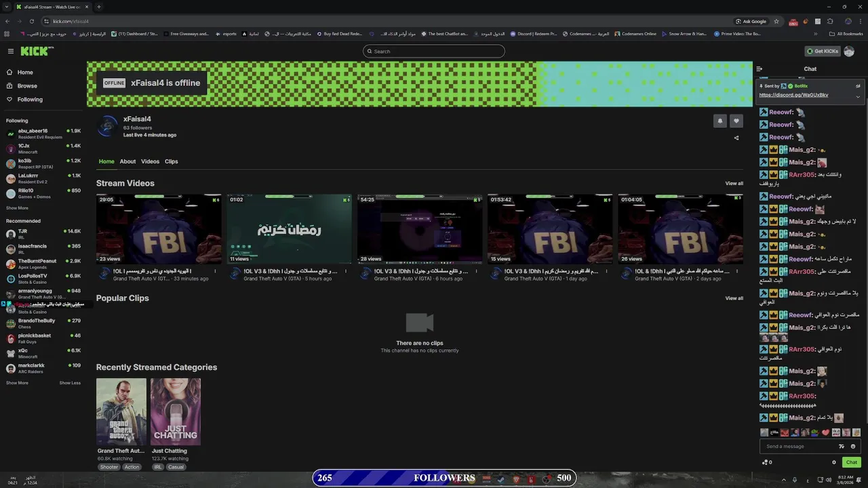Open the 01:02 Ramadan video thumbnail
868x488 pixels.
pos(289,229)
